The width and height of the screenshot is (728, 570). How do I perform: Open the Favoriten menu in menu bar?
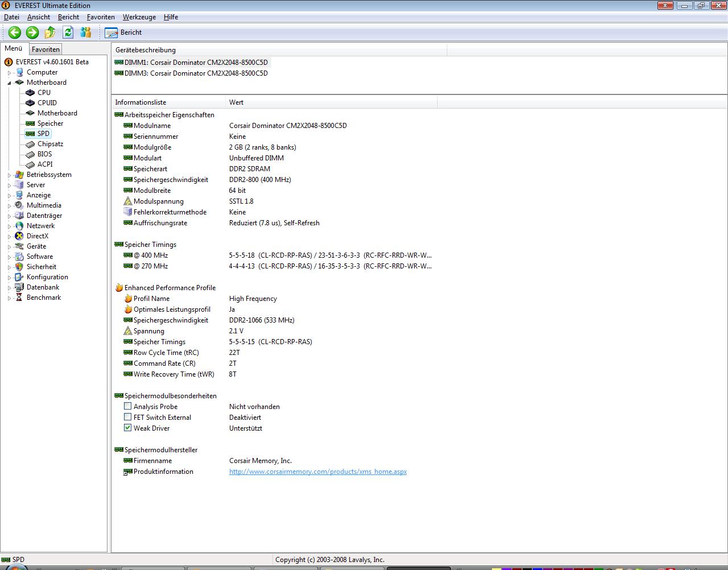pos(101,17)
